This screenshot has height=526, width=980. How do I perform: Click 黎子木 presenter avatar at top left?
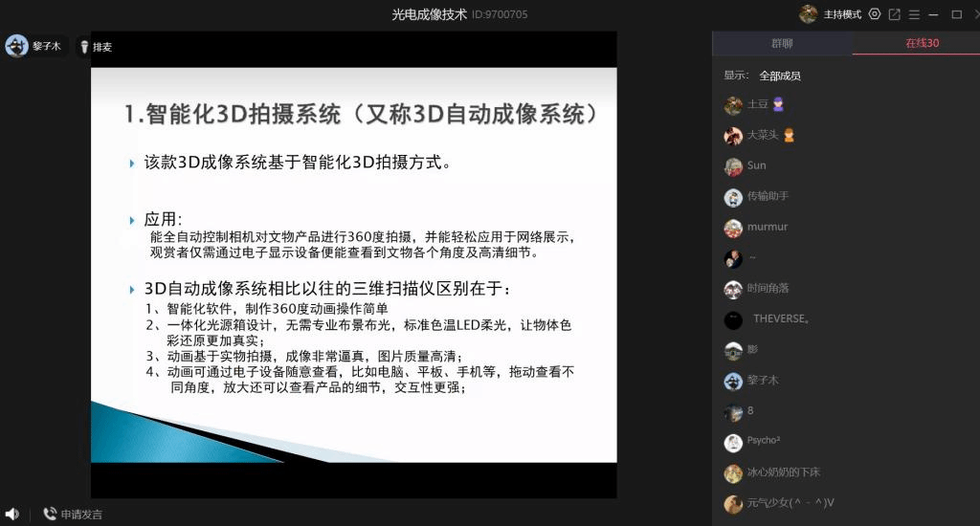pos(16,46)
